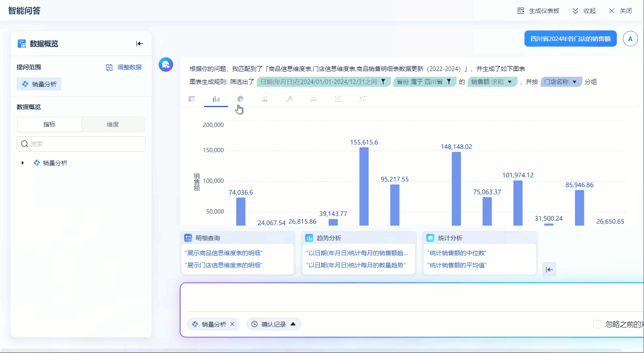Image resolution: width=644 pixels, height=353 pixels.
Task: Expand the 销量分析 tree node
Action: [x=23, y=163]
